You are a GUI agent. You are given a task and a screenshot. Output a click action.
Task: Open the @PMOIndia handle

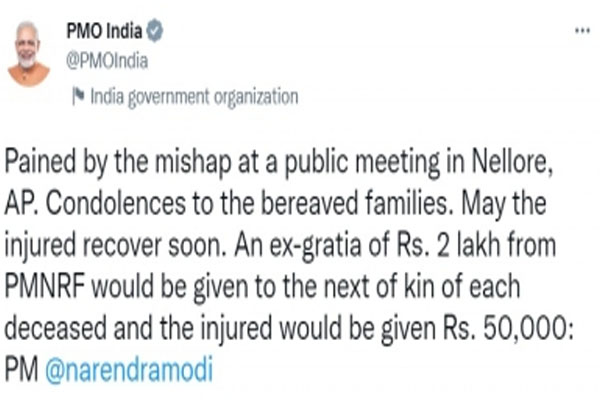pos(107,61)
